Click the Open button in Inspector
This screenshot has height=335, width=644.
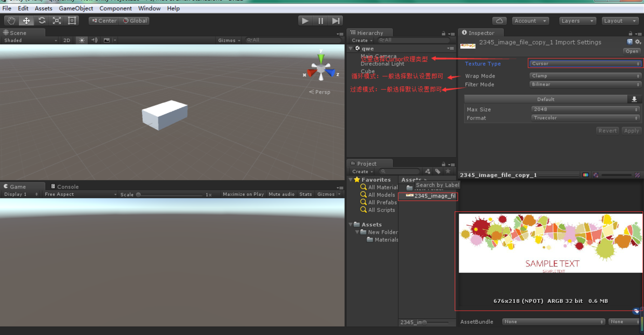point(632,51)
